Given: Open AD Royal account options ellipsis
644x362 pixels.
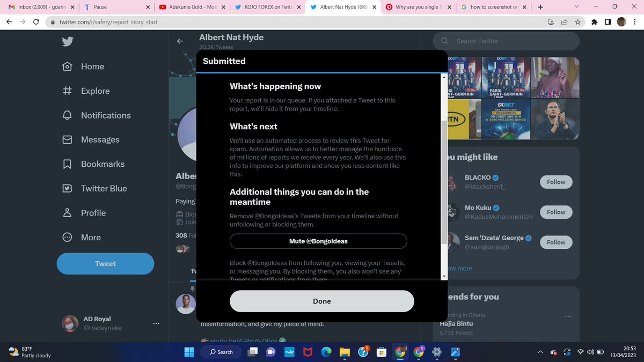Looking at the screenshot, I should point(156,323).
